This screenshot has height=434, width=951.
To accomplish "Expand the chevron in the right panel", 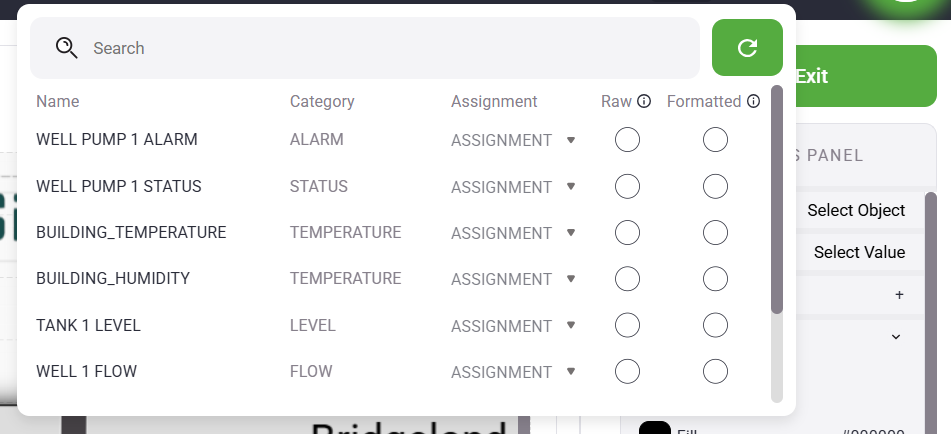I will point(896,337).
